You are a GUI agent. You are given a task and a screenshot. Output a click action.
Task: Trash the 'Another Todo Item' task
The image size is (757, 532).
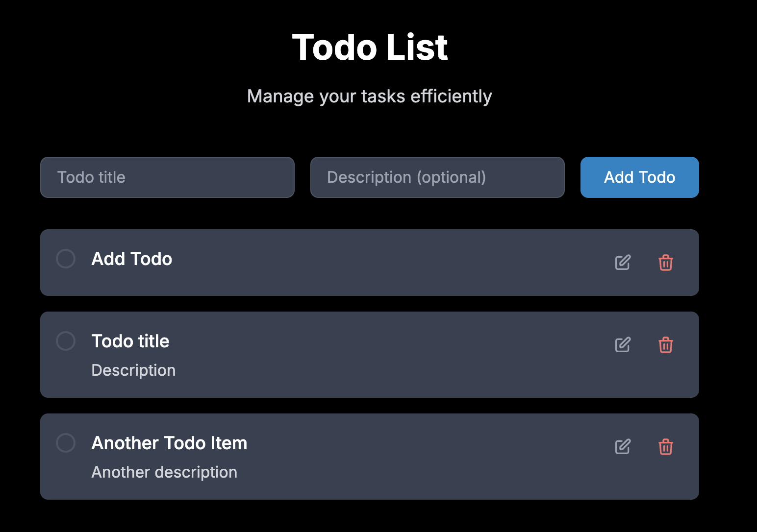pos(665,447)
